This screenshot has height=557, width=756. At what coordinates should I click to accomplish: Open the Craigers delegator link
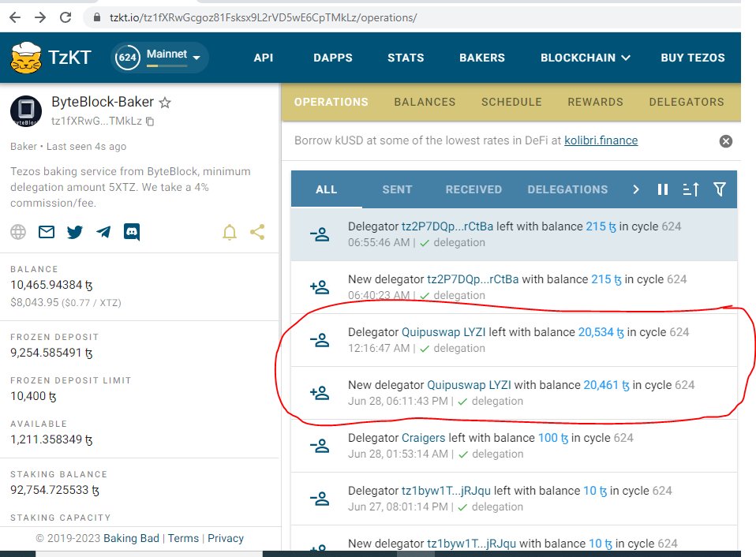[423, 438]
